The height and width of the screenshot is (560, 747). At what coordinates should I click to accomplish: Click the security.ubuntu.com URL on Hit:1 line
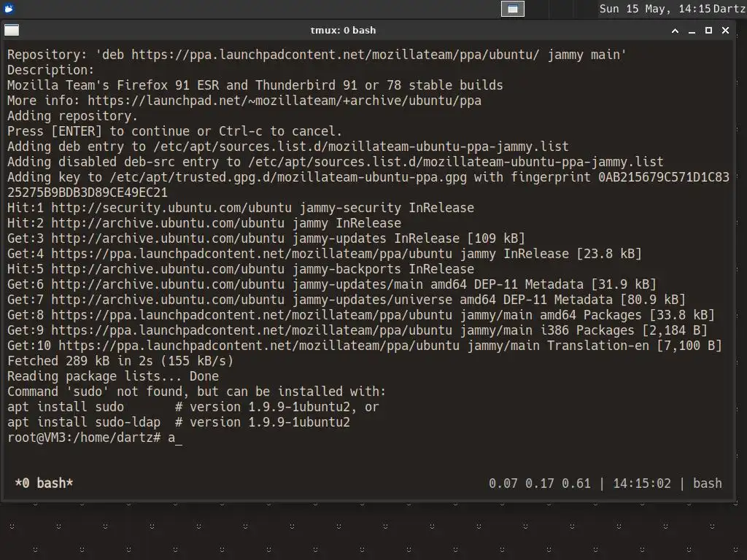click(171, 208)
